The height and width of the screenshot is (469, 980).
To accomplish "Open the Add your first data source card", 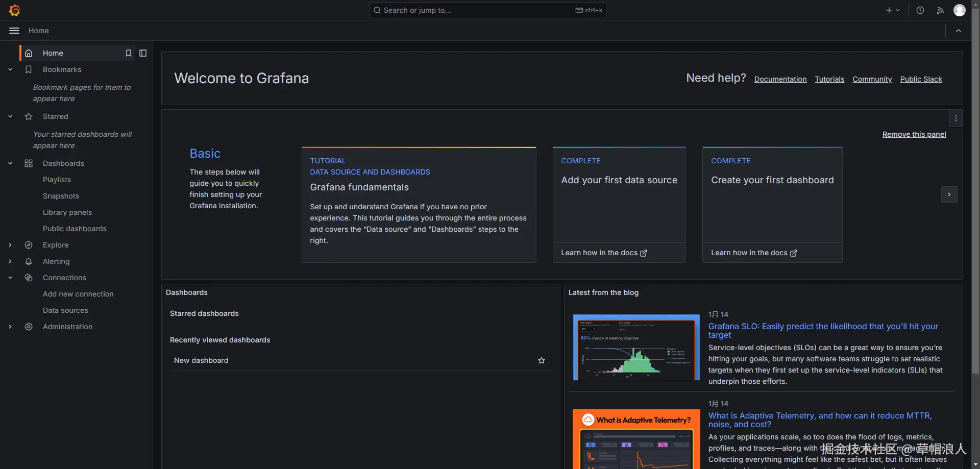I will pos(619,205).
